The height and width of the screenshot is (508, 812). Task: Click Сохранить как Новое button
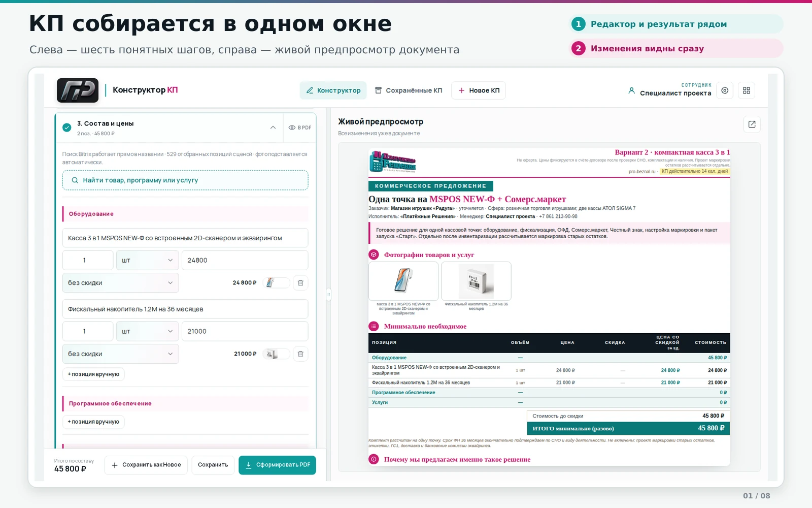[146, 465]
